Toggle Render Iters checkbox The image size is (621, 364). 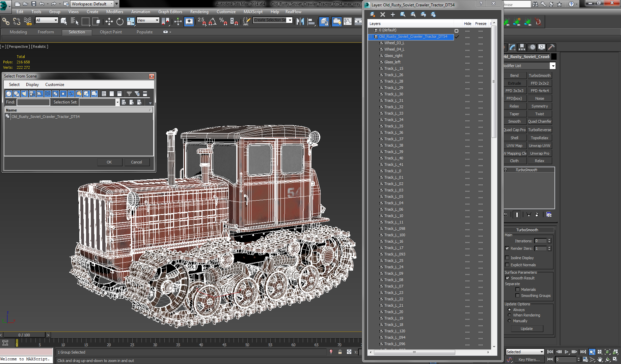pyautogui.click(x=507, y=248)
